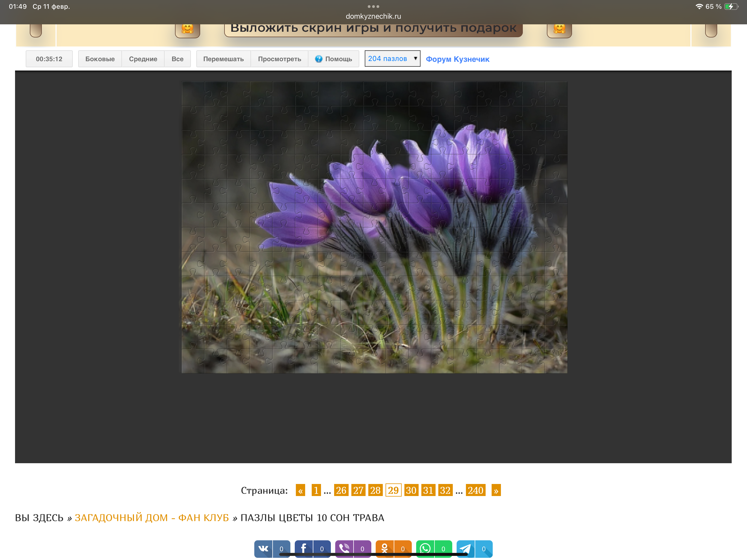
Task: Show only Боковые edge pieces
Action: point(100,59)
